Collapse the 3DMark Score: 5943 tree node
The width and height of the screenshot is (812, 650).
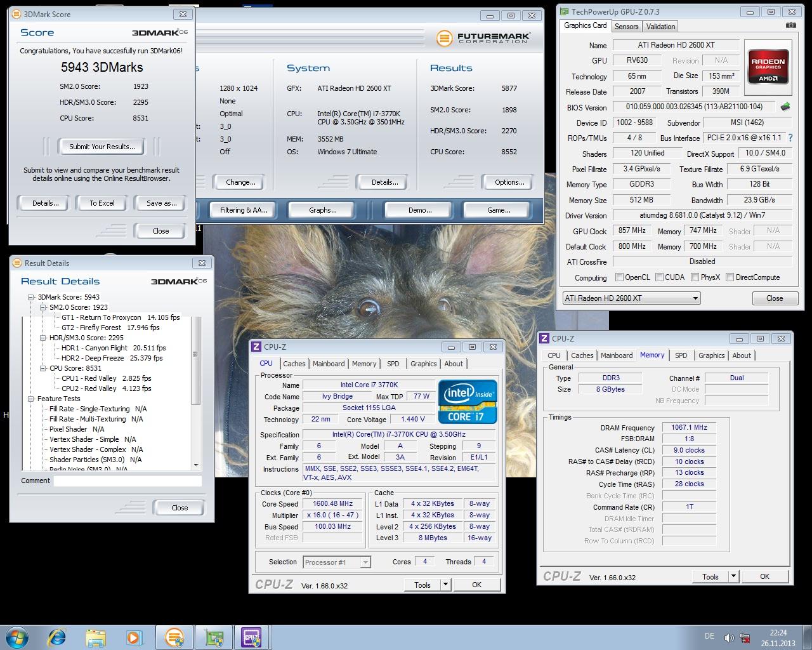point(31,297)
